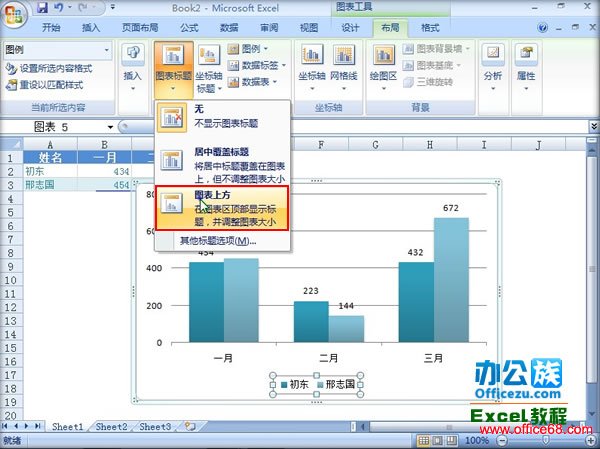
Task: Click the 图表标题 ribbon button
Action: tap(173, 69)
